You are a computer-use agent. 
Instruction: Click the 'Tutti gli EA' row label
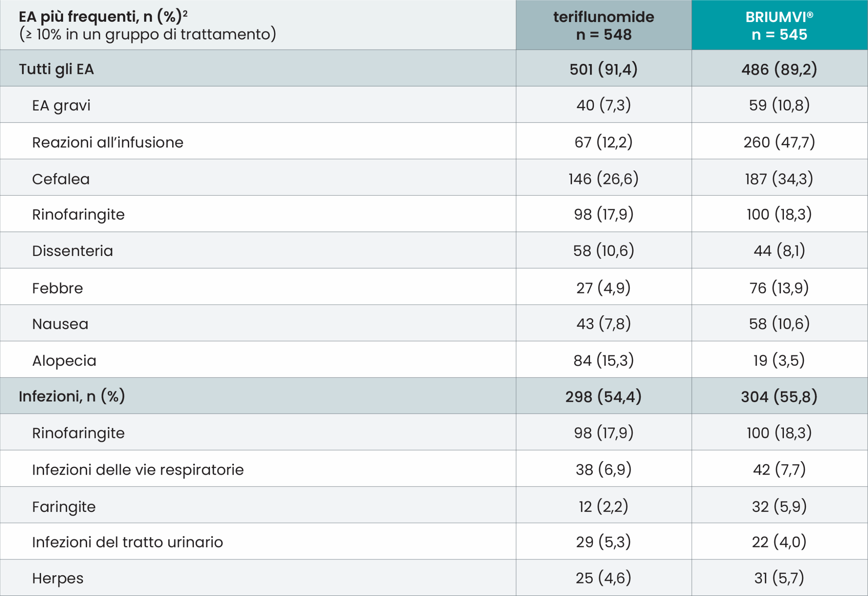click(x=56, y=69)
